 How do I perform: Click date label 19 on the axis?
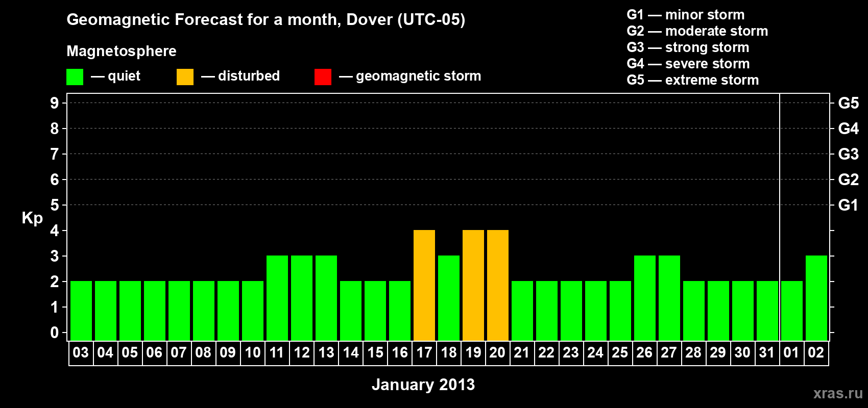tap(473, 352)
